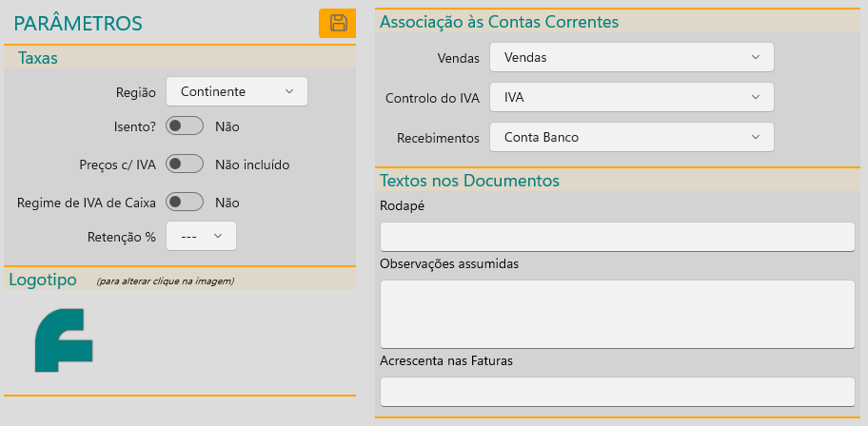Viewport: 868px width, 426px height.
Task: Click the orange save icon
Action: tap(337, 24)
